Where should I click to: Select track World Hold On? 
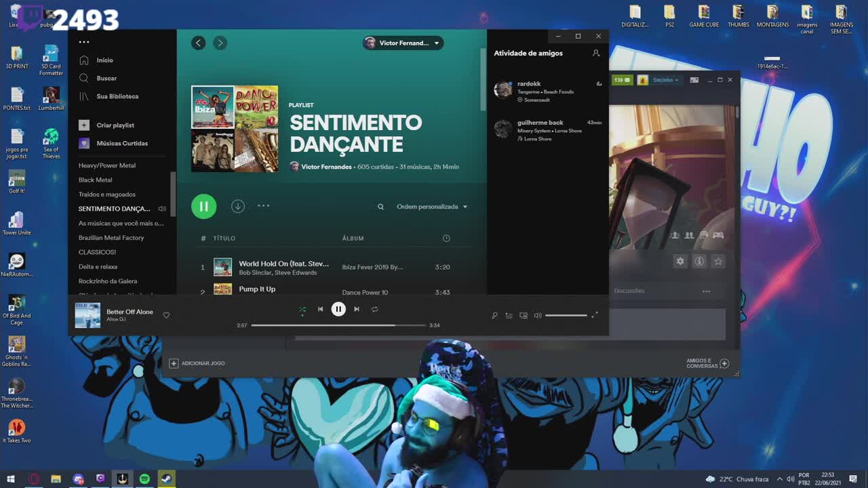coord(283,263)
